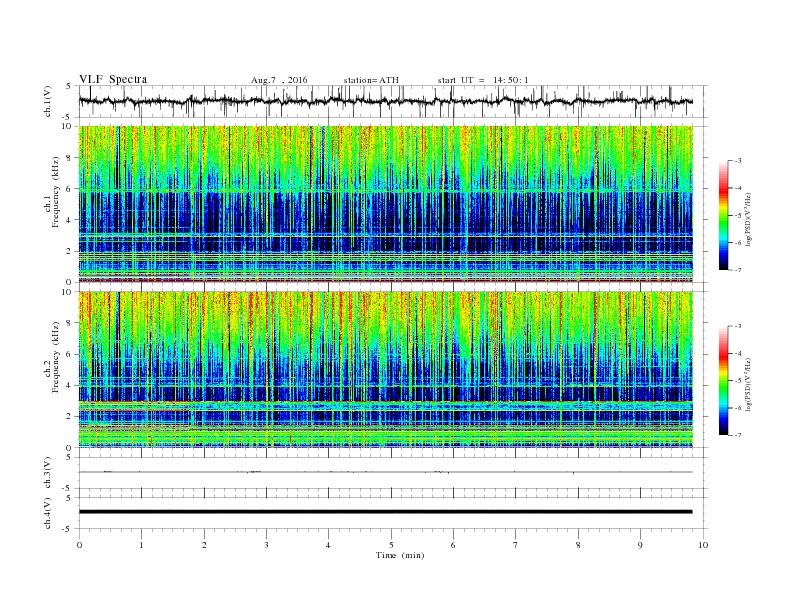792x612 pixels.
Task: Click the log(PSD) label beside the ch.2 color bar
Action: pyautogui.click(x=749, y=384)
